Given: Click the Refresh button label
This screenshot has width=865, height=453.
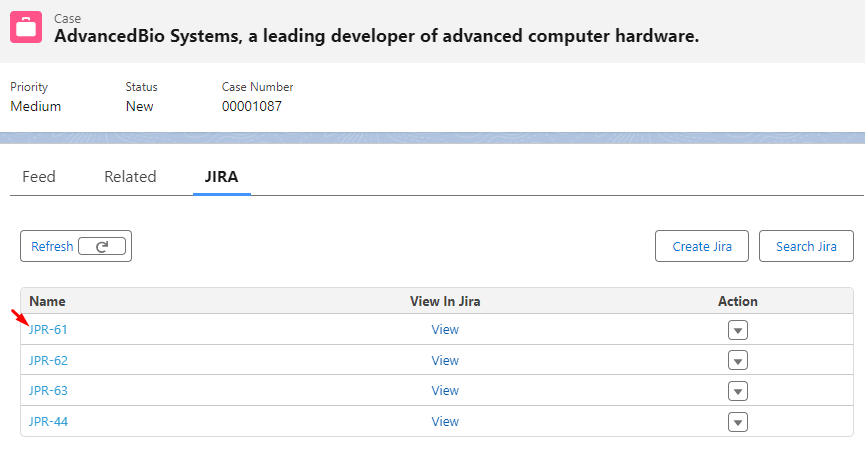Looking at the screenshot, I should click(x=52, y=246).
